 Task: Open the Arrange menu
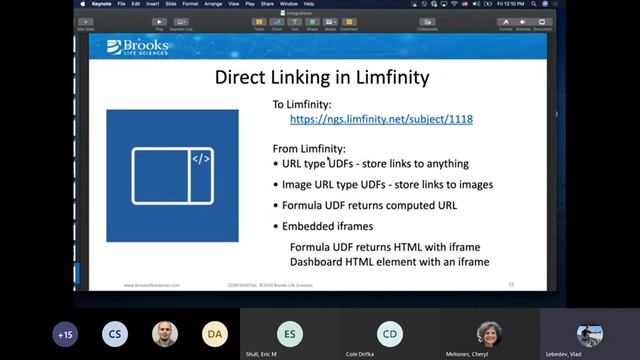point(213,4)
